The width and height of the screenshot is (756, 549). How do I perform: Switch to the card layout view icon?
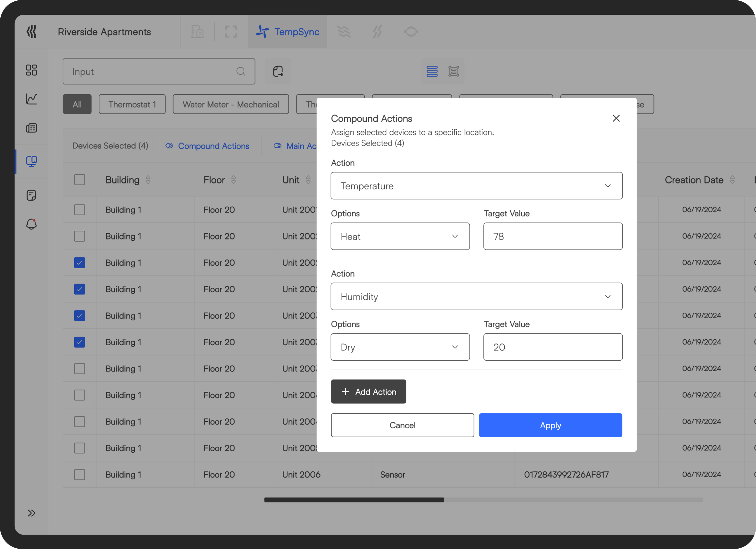[454, 71]
